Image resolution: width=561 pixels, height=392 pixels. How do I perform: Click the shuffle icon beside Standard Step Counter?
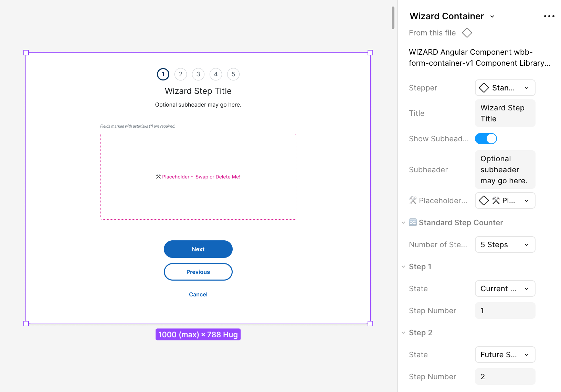click(x=413, y=222)
